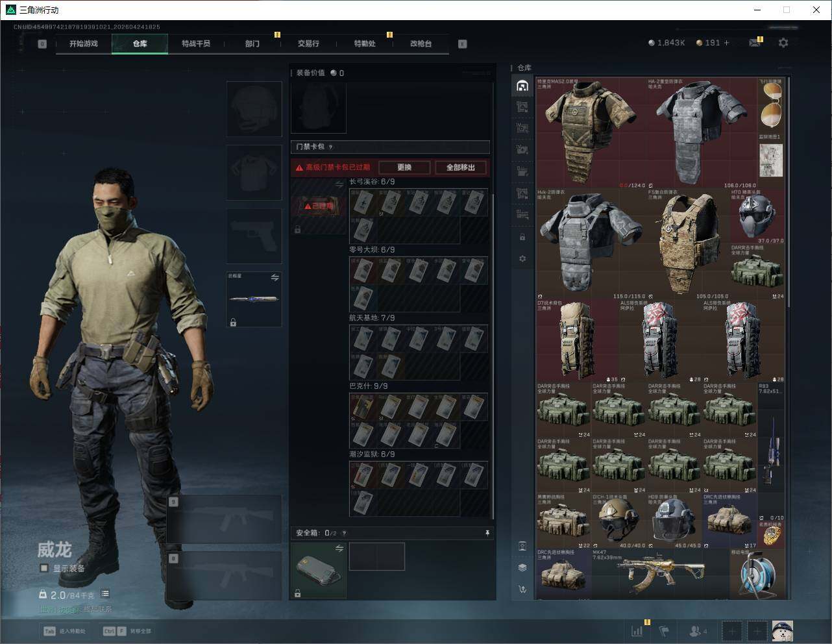Open the fourth stash page icon
This screenshot has width=832, height=644.
522,150
